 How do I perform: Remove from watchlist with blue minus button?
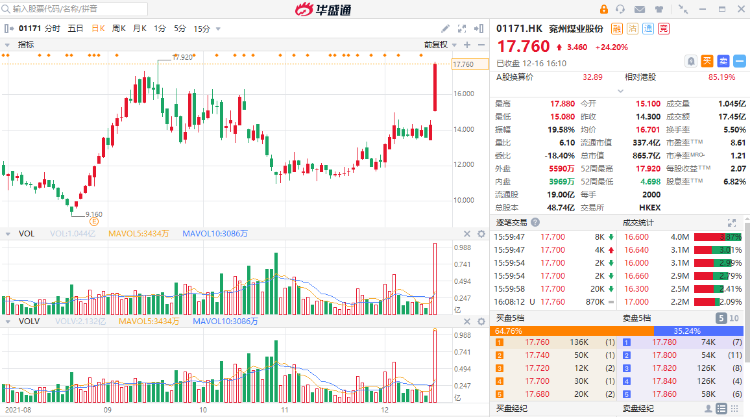coord(739,61)
